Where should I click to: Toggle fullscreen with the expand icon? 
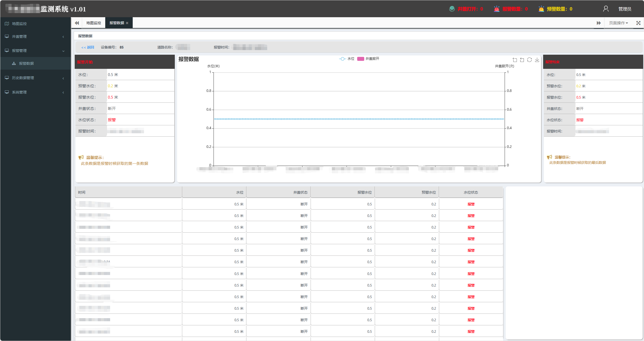[638, 23]
